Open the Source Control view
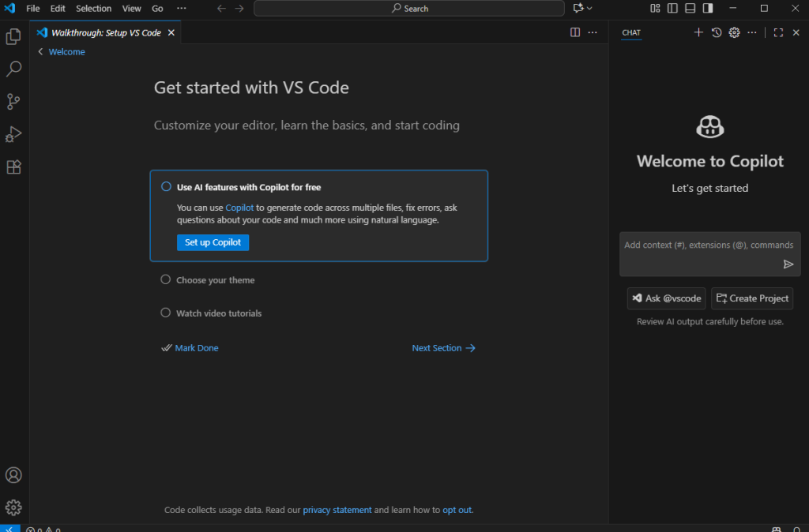 [13, 102]
